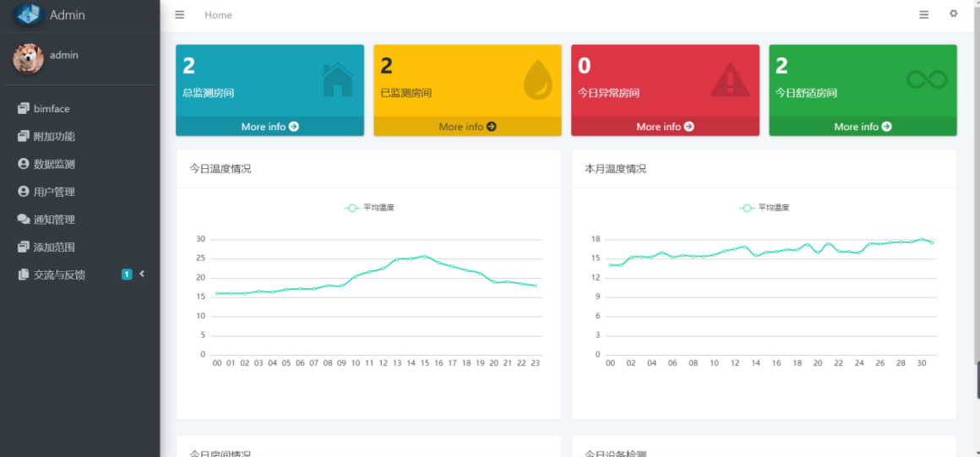The height and width of the screenshot is (457, 980).
Task: Open the top-right list menu icon
Action: (923, 15)
